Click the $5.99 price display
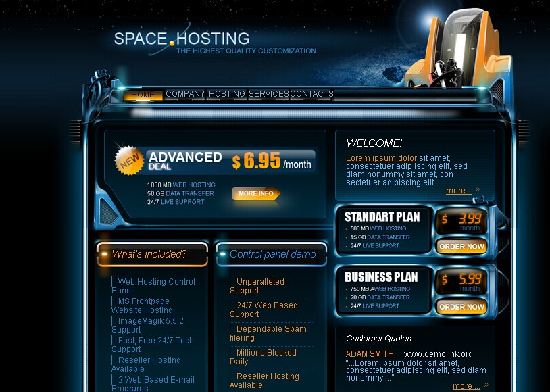The width and height of the screenshot is (550, 392). click(x=462, y=279)
